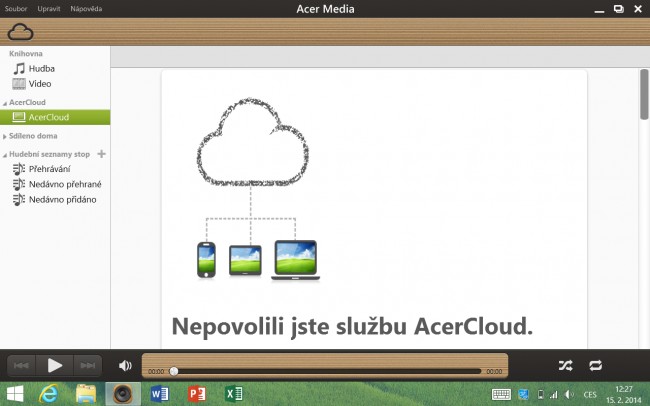Click the film icon beside Video

(x=19, y=84)
